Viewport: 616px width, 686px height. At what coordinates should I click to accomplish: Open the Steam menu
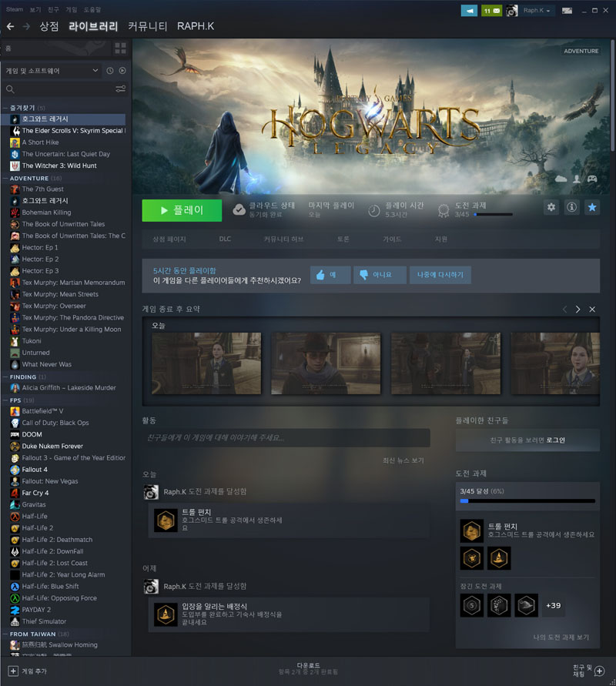(15, 9)
